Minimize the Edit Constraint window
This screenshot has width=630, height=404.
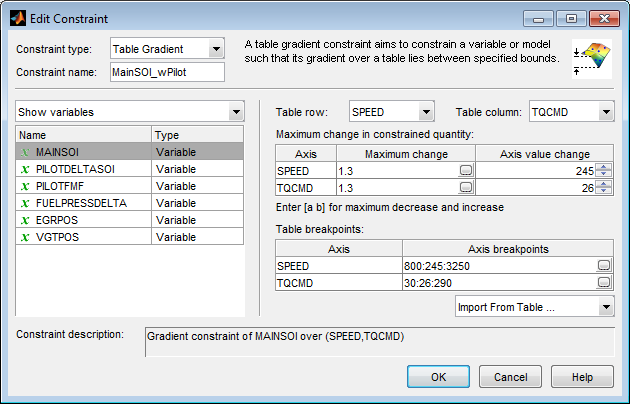538,19
